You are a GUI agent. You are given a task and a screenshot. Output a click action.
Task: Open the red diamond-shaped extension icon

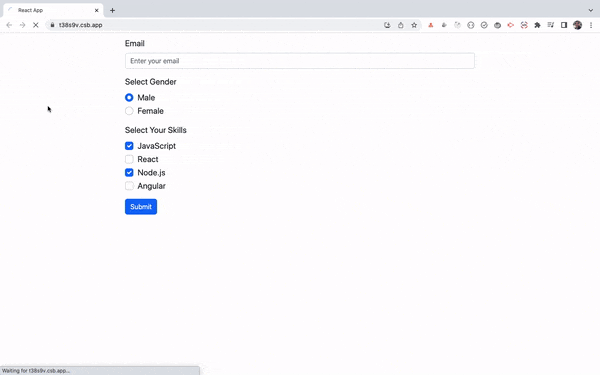coord(510,25)
